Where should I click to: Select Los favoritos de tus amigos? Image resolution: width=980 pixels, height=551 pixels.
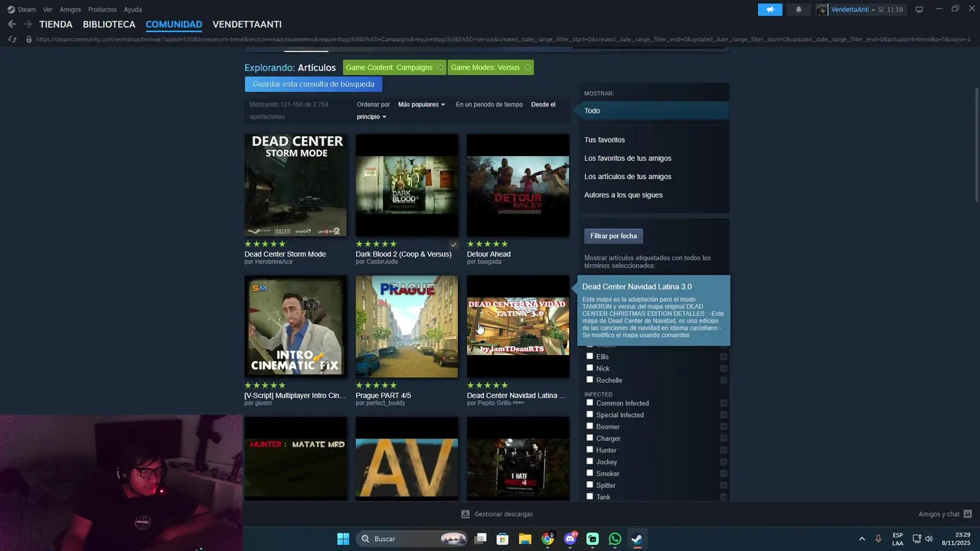click(628, 158)
